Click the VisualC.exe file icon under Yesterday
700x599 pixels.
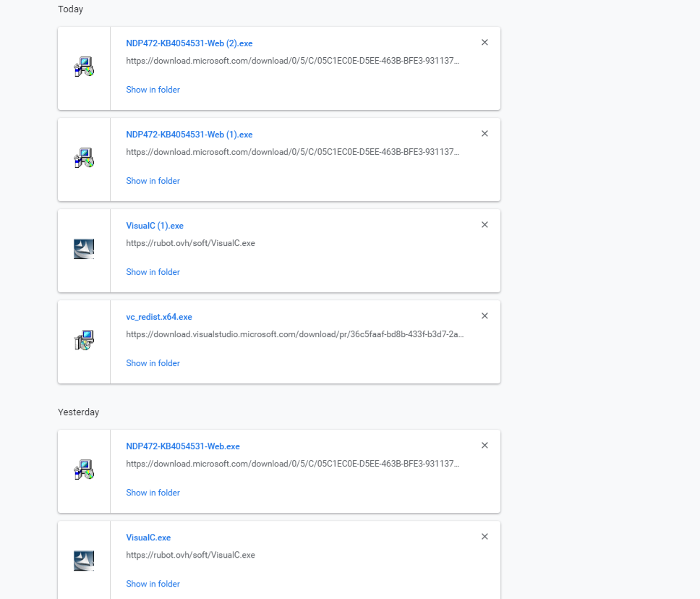pos(84,561)
